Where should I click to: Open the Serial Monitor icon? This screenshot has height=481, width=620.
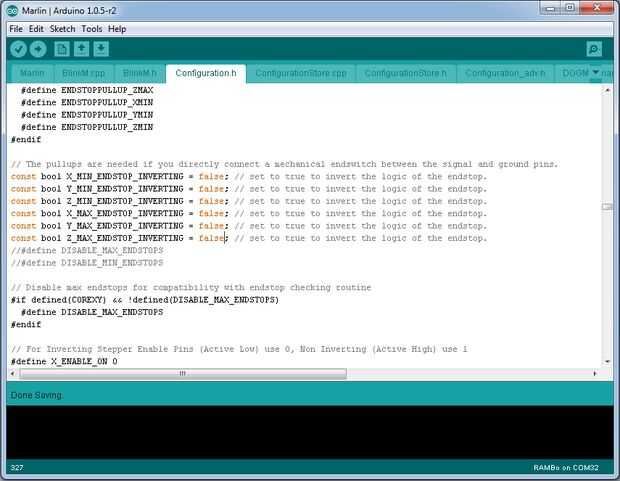pos(594,49)
